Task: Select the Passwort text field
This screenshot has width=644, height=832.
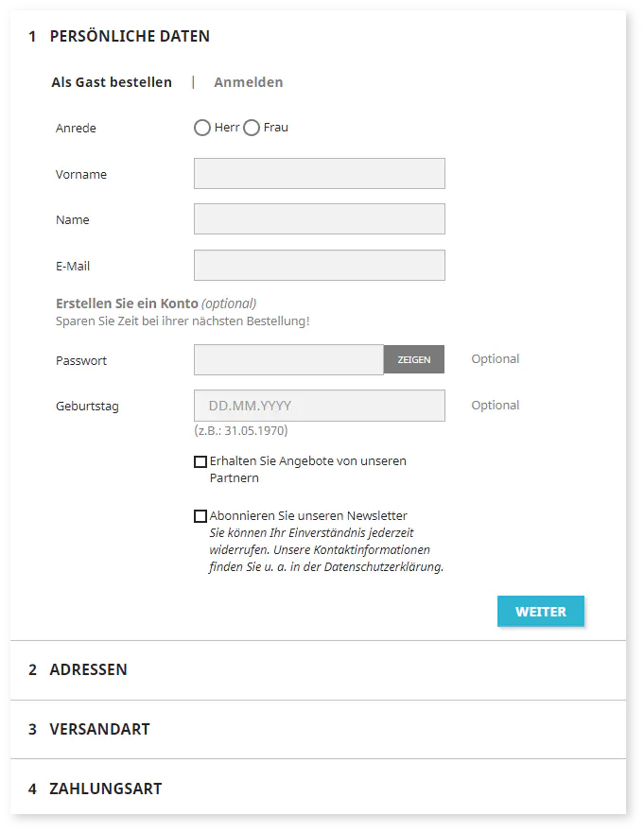Action: [288, 360]
